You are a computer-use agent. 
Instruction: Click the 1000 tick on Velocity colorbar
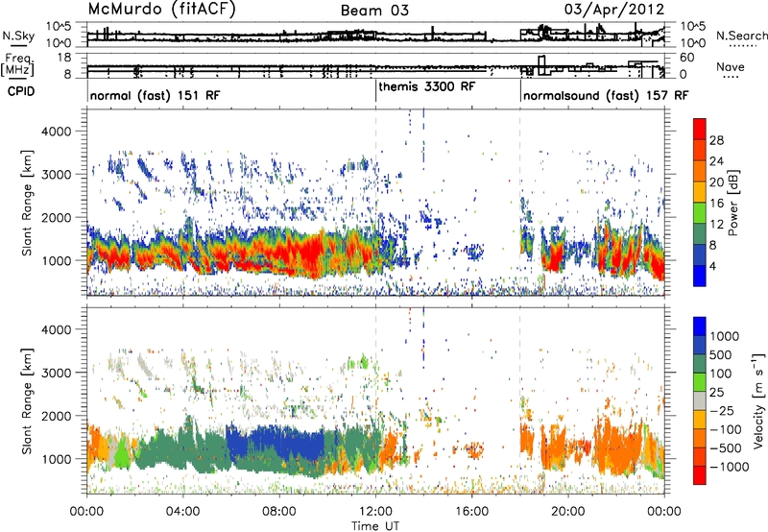pyautogui.click(x=725, y=336)
